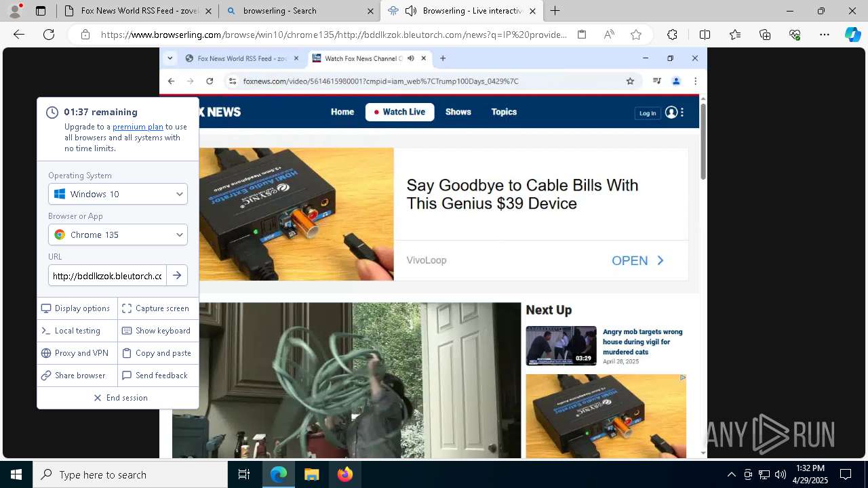868x488 pixels.
Task: Refresh the Edge page
Action: [49, 35]
